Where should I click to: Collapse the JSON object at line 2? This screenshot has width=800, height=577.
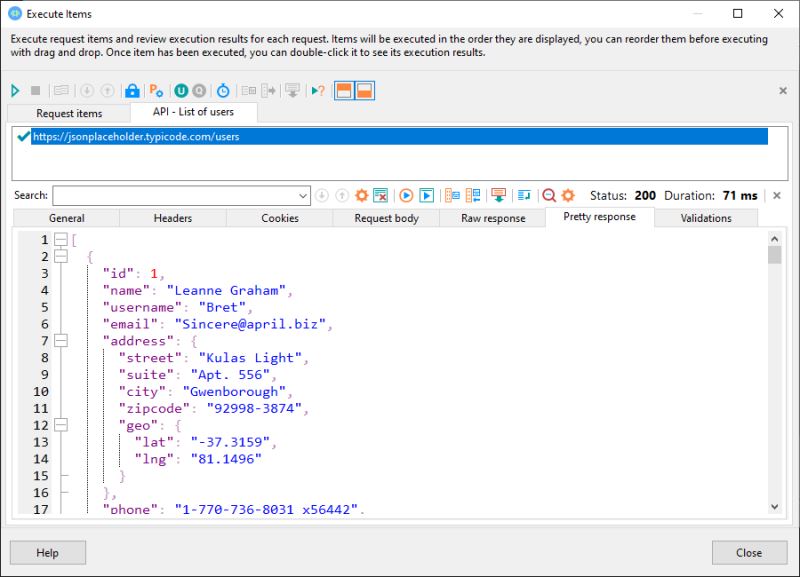pos(61,256)
